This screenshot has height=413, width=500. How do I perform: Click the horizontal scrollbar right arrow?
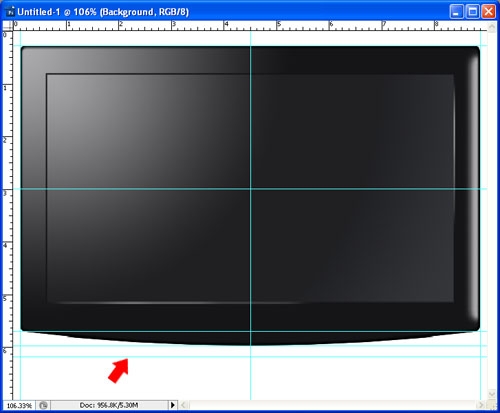[480, 405]
